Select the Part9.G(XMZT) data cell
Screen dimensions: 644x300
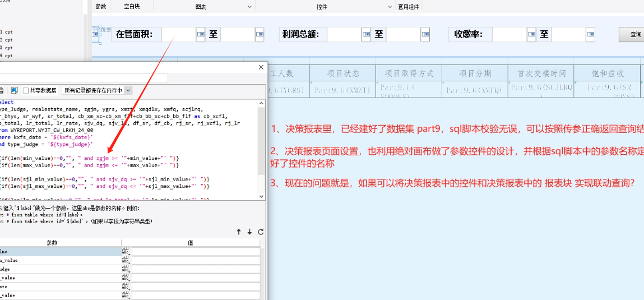[342, 89]
